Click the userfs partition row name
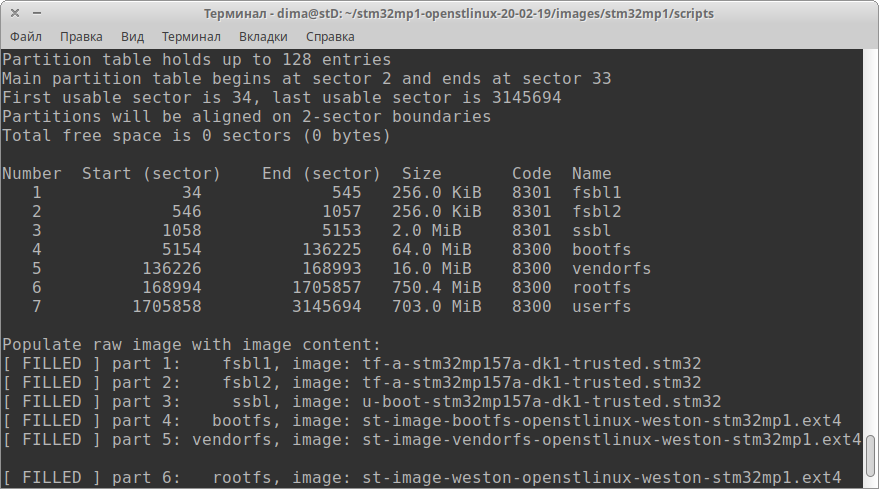The width and height of the screenshot is (879, 489). [x=602, y=307]
